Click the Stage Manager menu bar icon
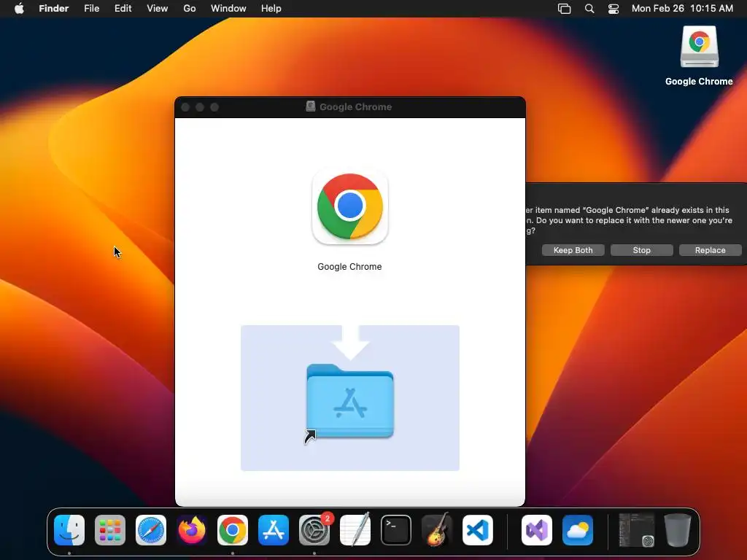This screenshot has height=560, width=747. [x=564, y=9]
